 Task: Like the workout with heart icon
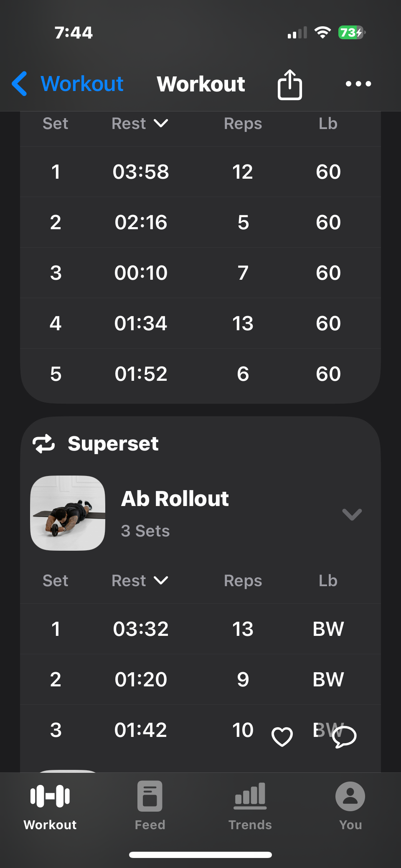coord(282,736)
